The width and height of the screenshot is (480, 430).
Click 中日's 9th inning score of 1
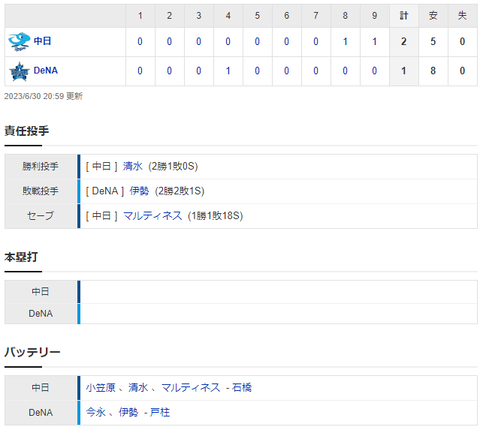pos(374,41)
